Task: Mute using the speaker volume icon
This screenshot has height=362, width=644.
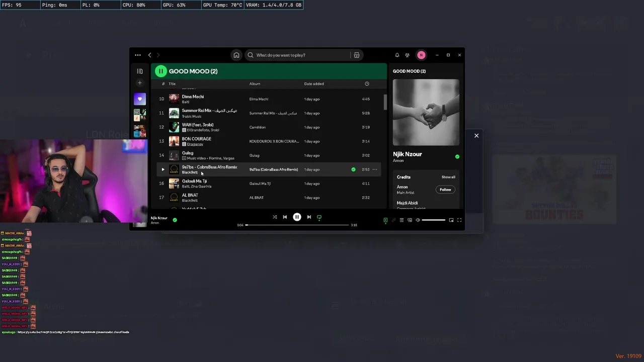Action: tap(418, 220)
